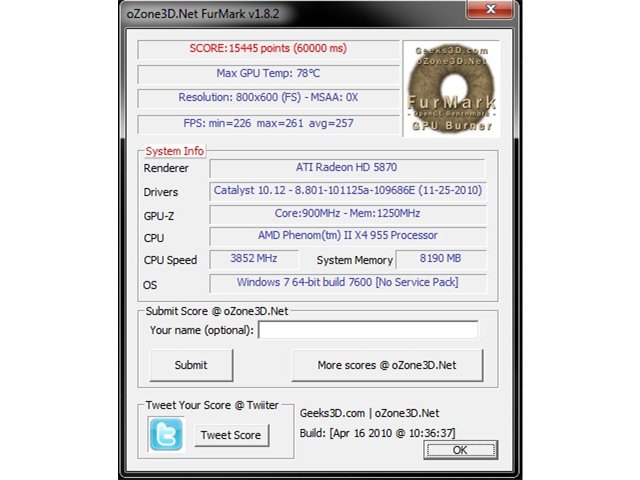
Task: Select the Windows 7 OS field
Action: coord(347,283)
